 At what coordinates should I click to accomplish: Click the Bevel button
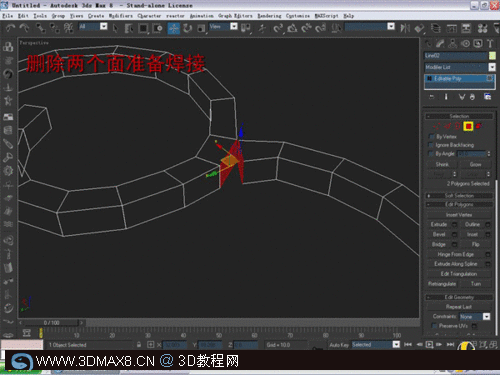439,234
